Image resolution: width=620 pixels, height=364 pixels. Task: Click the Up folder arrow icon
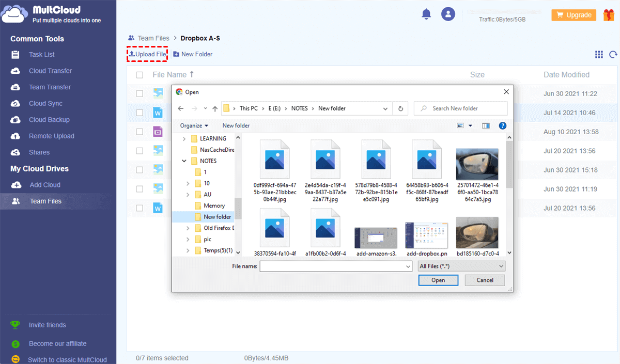click(215, 108)
